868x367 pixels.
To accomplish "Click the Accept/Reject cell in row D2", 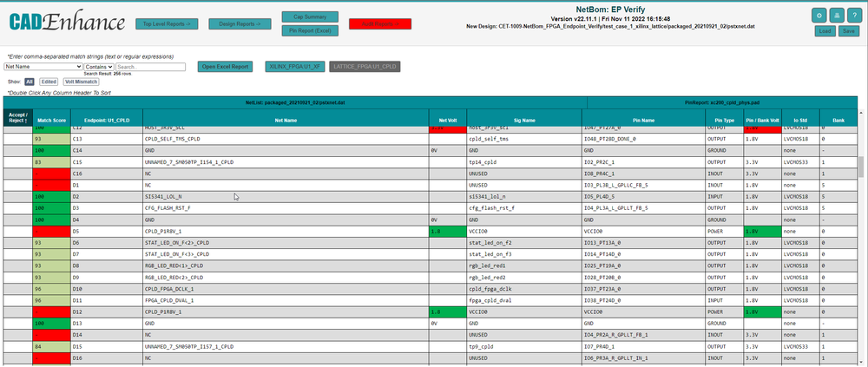I will tap(17, 196).
